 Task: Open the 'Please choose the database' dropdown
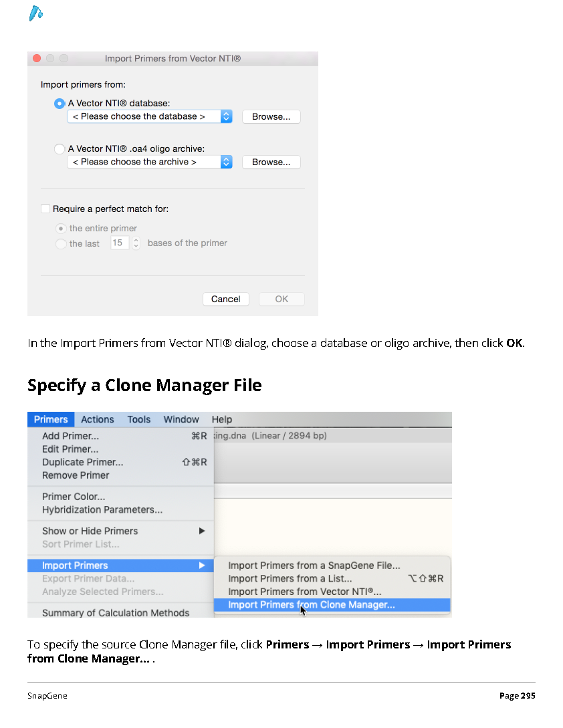coord(150,116)
